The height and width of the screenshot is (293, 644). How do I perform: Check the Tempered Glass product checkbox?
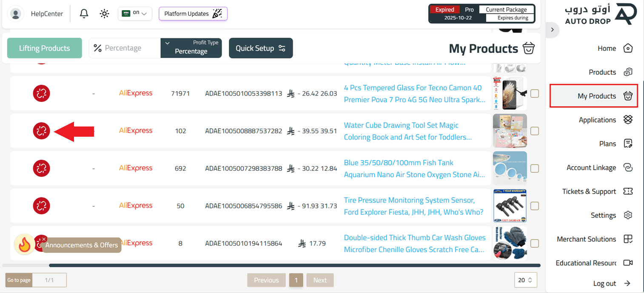click(535, 93)
